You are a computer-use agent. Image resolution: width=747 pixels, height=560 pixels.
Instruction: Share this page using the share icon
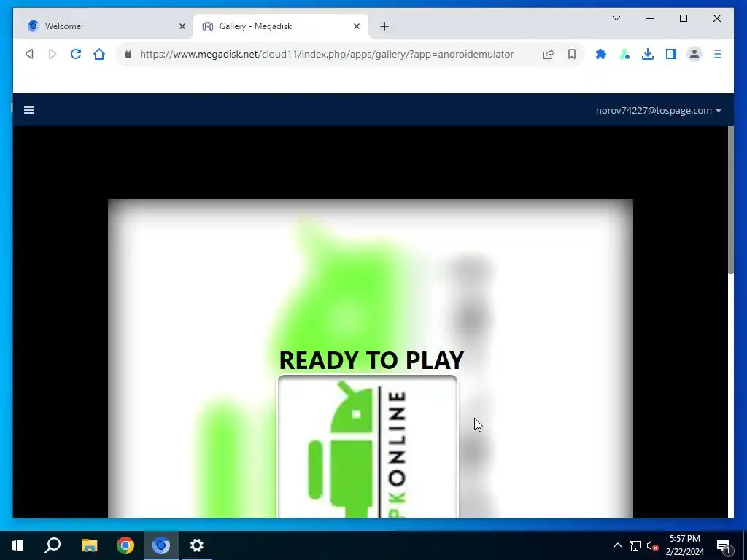549,54
